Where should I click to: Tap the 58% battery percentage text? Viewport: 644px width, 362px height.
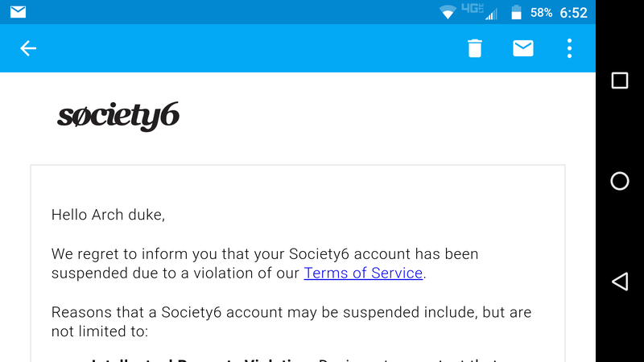(541, 13)
